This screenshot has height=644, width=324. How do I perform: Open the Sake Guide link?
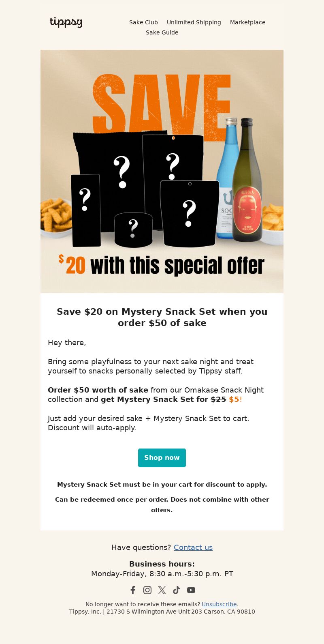coord(162,32)
